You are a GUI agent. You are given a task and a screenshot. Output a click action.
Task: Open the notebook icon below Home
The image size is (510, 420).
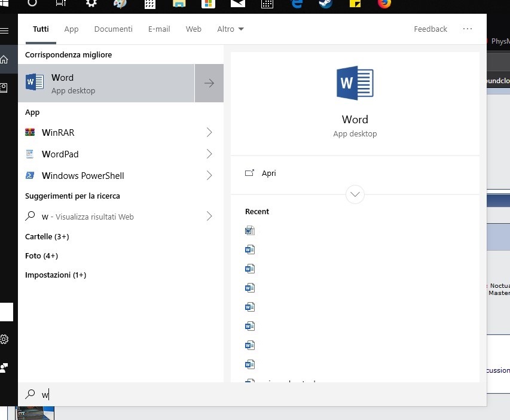tap(4, 87)
